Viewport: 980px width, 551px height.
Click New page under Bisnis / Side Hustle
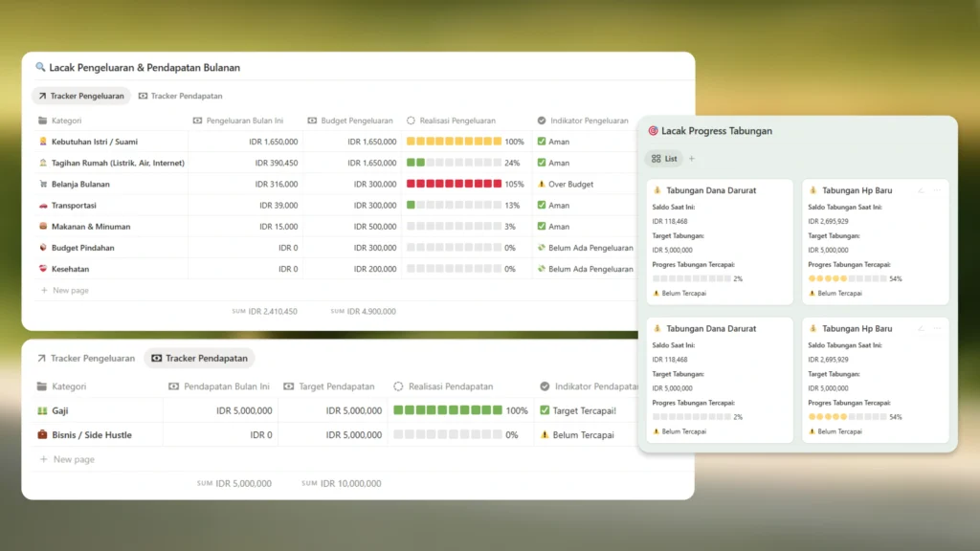pos(73,460)
